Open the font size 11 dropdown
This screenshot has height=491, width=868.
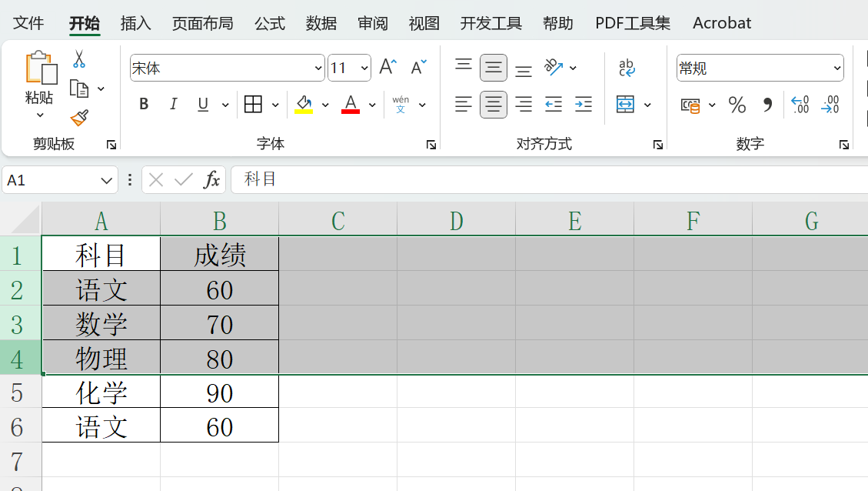(364, 68)
